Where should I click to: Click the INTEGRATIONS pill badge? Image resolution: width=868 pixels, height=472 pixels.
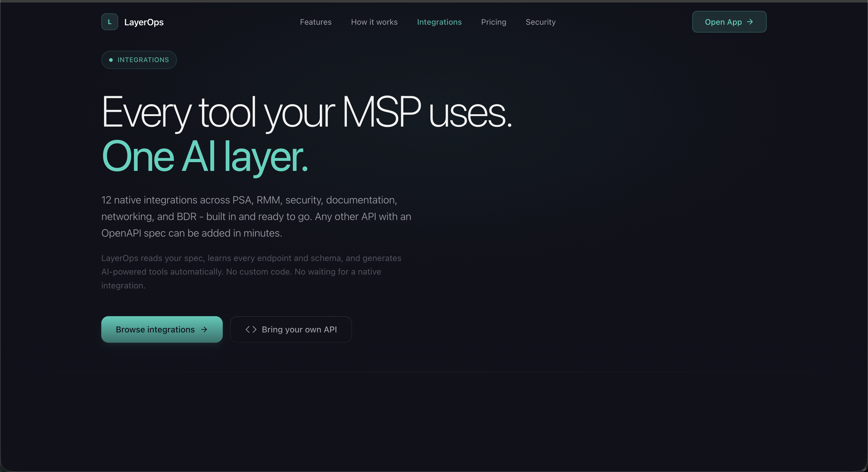click(x=139, y=60)
